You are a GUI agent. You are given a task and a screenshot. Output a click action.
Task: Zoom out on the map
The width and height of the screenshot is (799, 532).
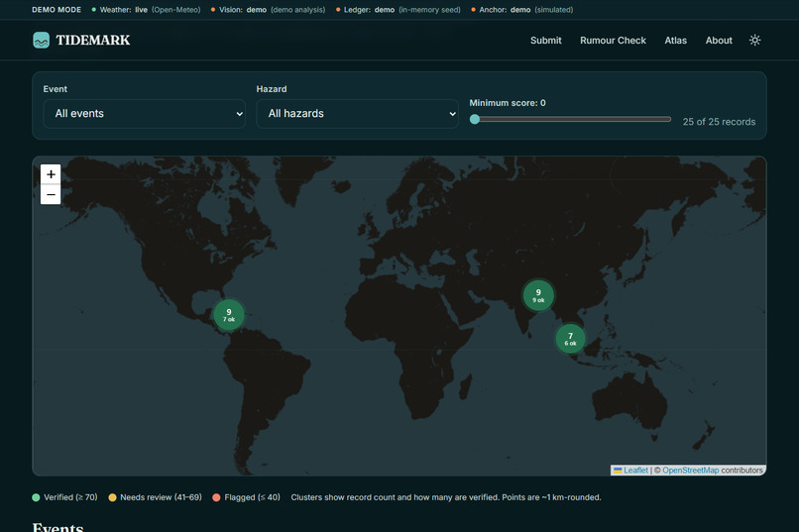(51, 194)
